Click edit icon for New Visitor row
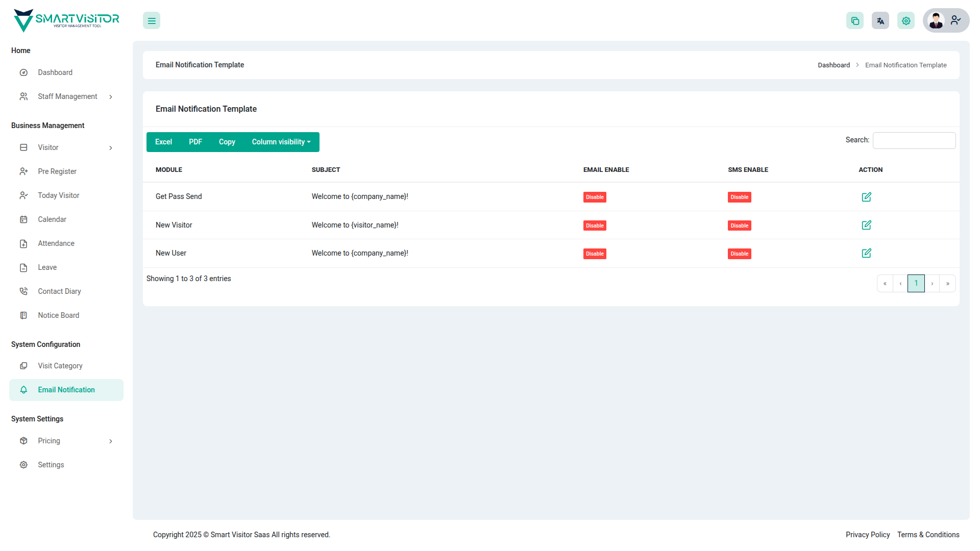Viewport: 980px width, 551px height. point(866,225)
